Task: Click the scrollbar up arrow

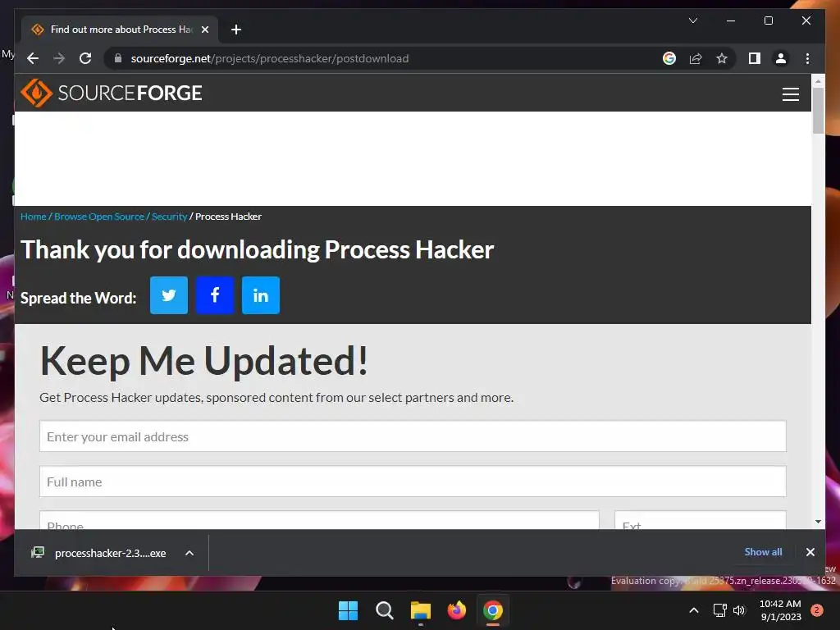Action: click(818, 81)
